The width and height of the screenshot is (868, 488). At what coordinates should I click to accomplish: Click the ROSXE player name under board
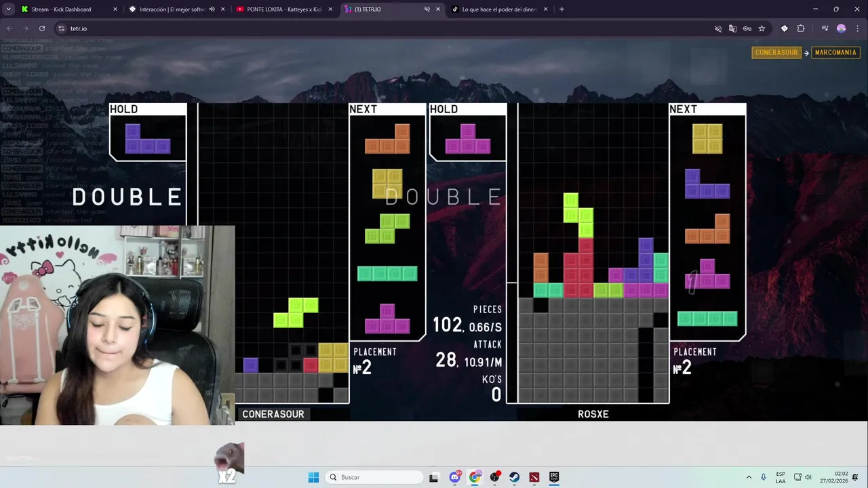point(593,414)
